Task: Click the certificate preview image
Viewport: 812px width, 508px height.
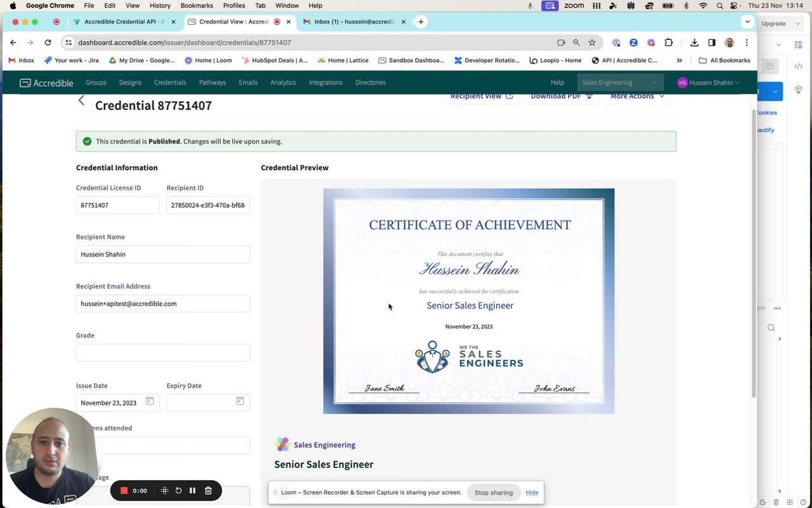Action: click(x=469, y=301)
